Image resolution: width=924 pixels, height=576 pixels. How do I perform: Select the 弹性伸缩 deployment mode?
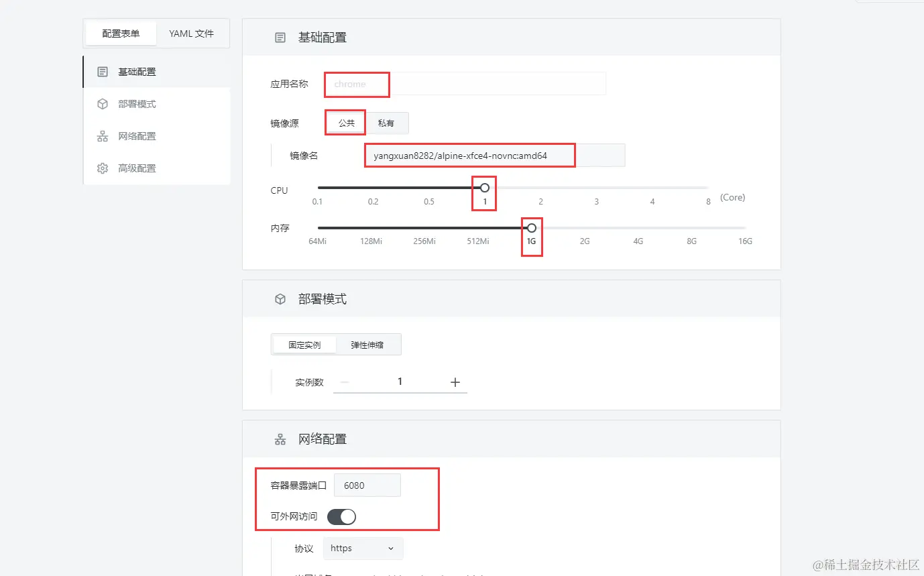(367, 345)
